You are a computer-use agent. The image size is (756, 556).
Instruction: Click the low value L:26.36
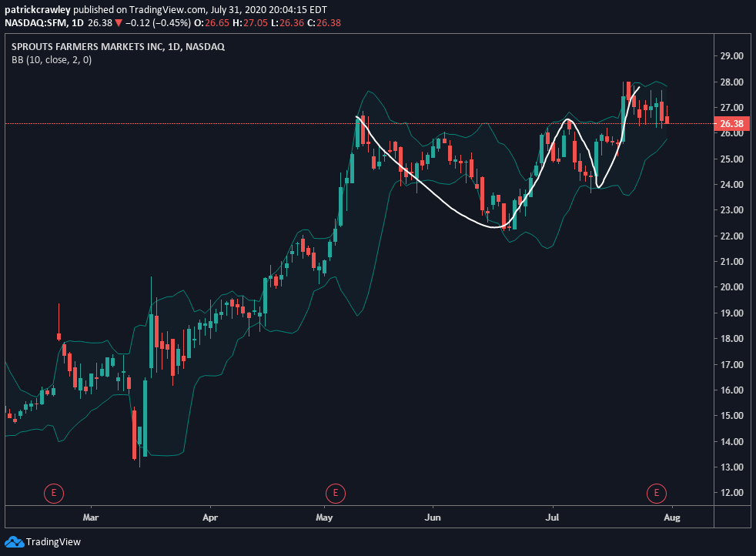click(287, 22)
